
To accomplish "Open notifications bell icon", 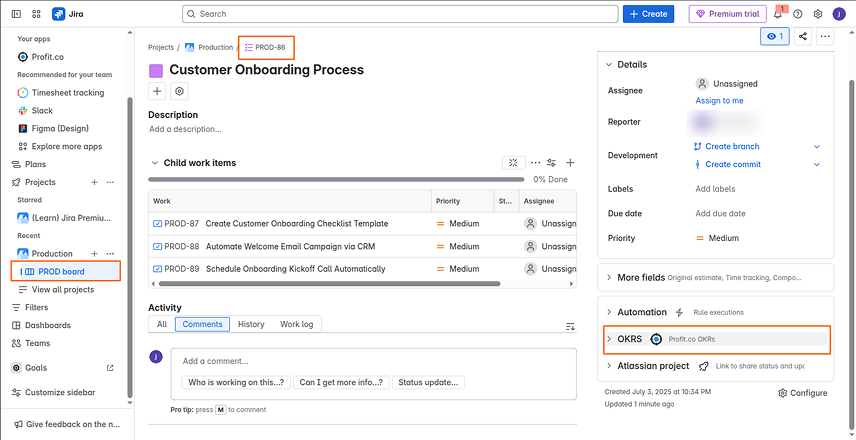I will click(778, 14).
